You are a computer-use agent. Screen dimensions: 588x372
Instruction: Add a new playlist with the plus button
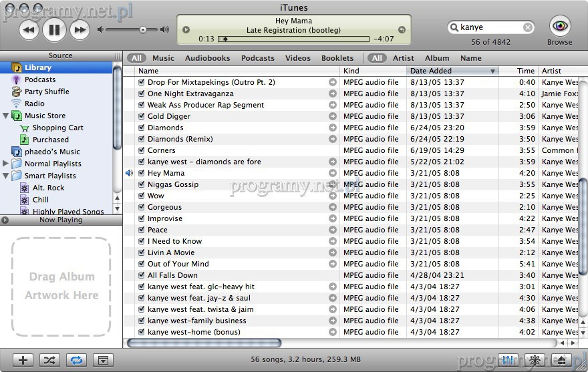[23, 360]
